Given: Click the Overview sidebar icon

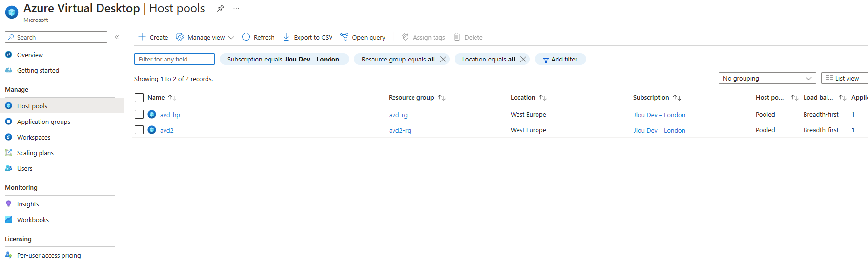Looking at the screenshot, I should [8, 55].
